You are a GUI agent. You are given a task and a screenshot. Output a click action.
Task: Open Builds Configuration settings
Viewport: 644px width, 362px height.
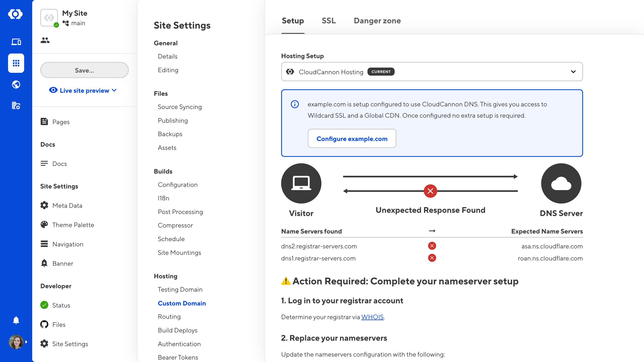178,185
